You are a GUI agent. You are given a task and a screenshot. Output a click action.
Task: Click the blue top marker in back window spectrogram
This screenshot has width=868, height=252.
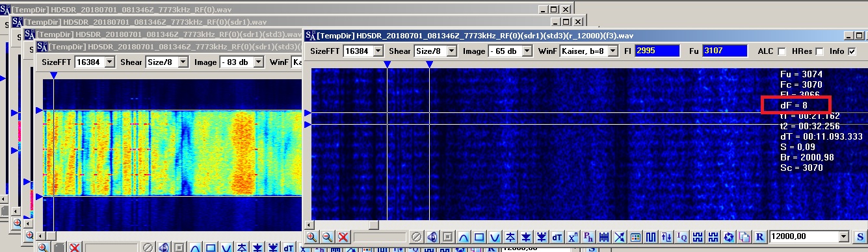pyautogui.click(x=53, y=76)
